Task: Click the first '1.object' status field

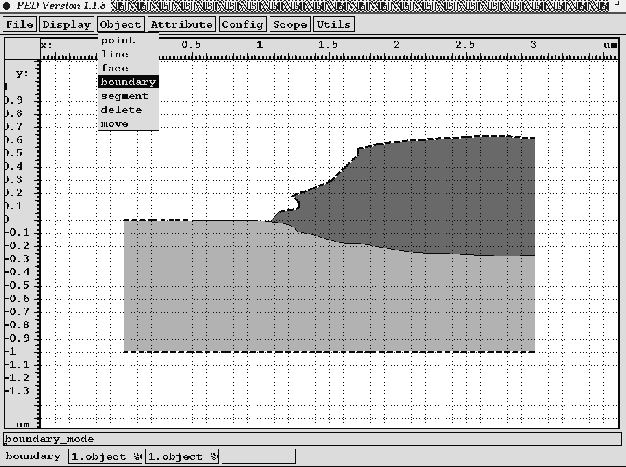Action: (106, 457)
